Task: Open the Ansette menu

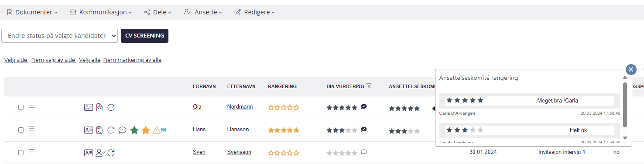Action: [x=203, y=12]
